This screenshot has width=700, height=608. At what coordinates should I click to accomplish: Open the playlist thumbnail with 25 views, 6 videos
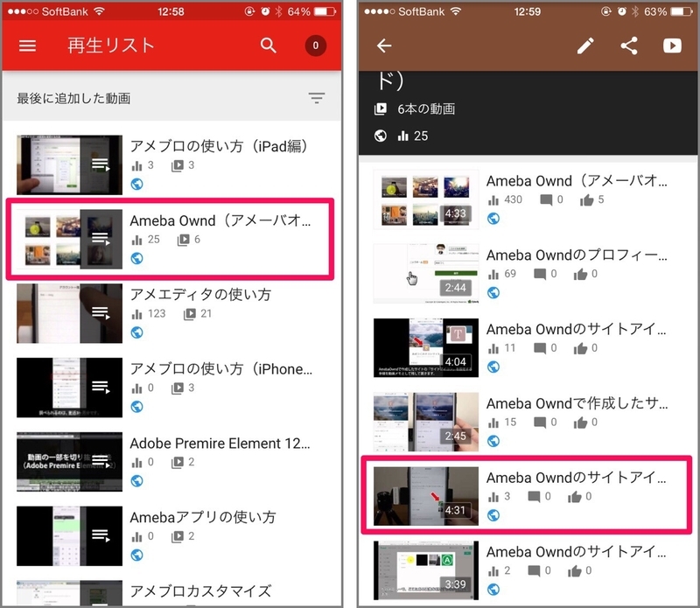coord(69,239)
